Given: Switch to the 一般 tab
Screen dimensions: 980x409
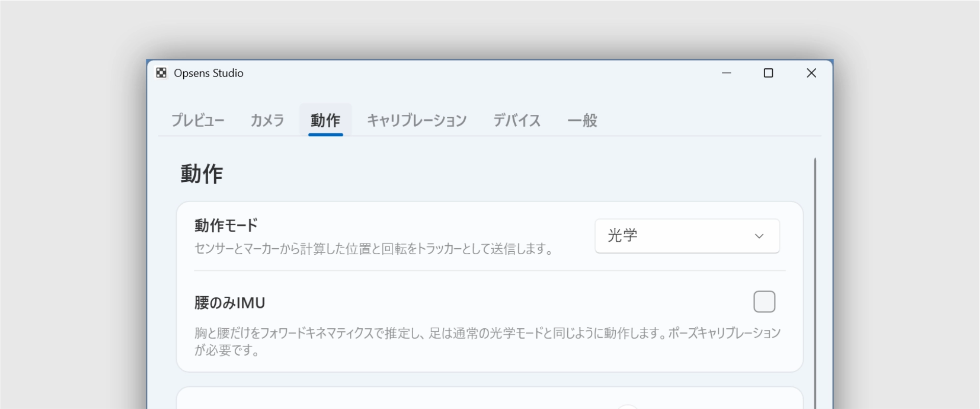Looking at the screenshot, I should 582,121.
